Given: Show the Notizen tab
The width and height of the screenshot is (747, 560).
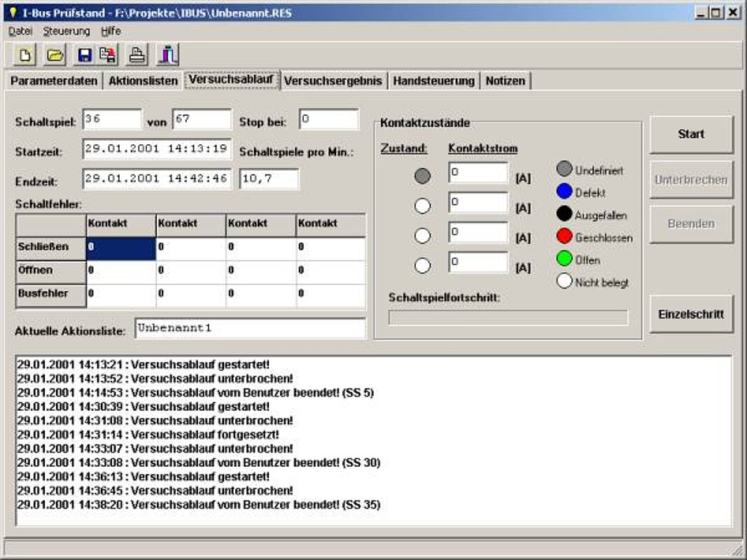Looking at the screenshot, I should (505, 81).
